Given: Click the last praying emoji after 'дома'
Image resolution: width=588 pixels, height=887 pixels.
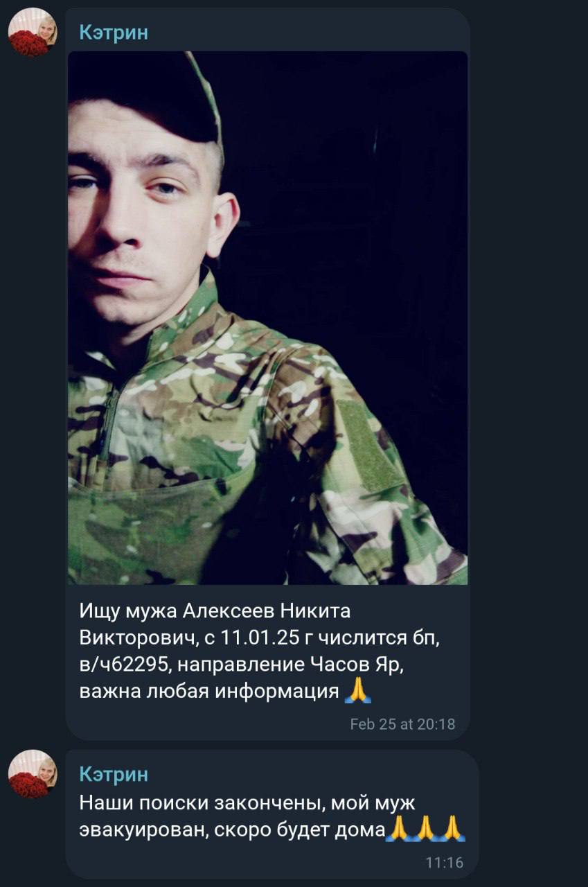Looking at the screenshot, I should click(452, 829).
